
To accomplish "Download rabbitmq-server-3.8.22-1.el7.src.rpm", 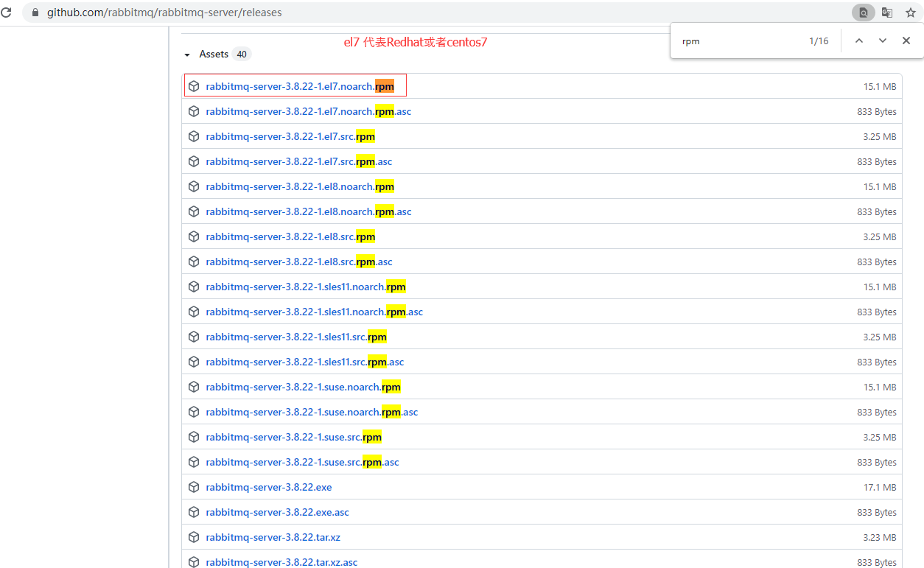I will coord(290,136).
